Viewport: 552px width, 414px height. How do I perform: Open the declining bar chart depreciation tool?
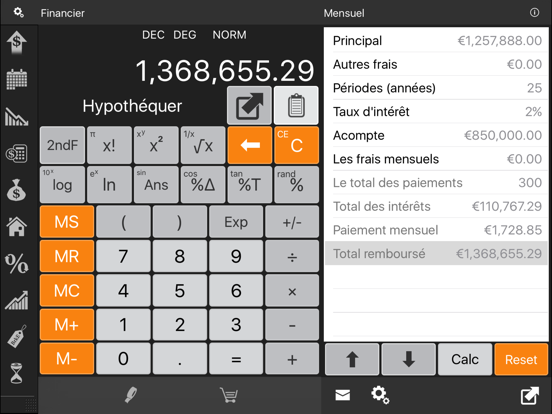click(17, 117)
